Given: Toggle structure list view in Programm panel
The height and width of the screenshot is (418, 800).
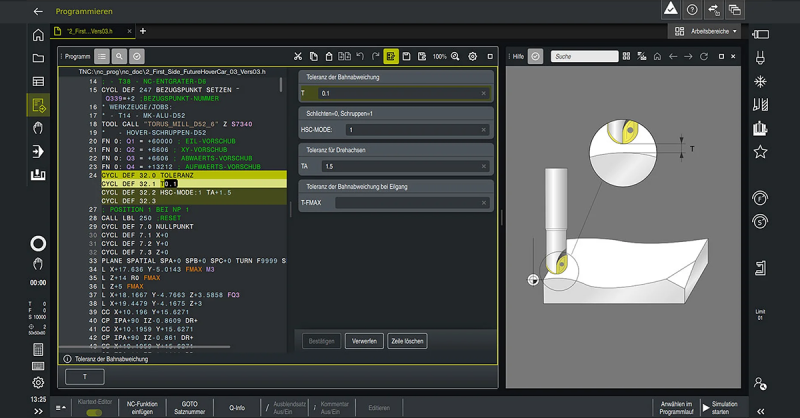Looking at the screenshot, I should point(102,56).
